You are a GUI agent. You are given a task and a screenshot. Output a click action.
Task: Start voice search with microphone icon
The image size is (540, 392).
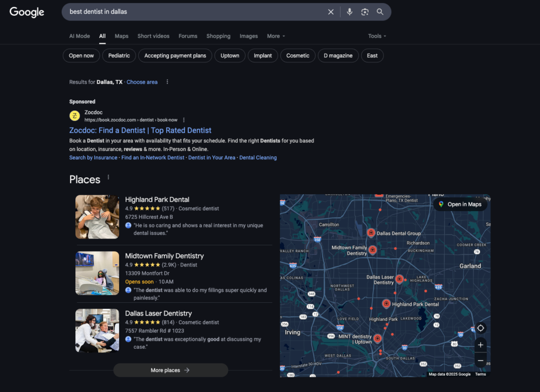click(x=350, y=12)
